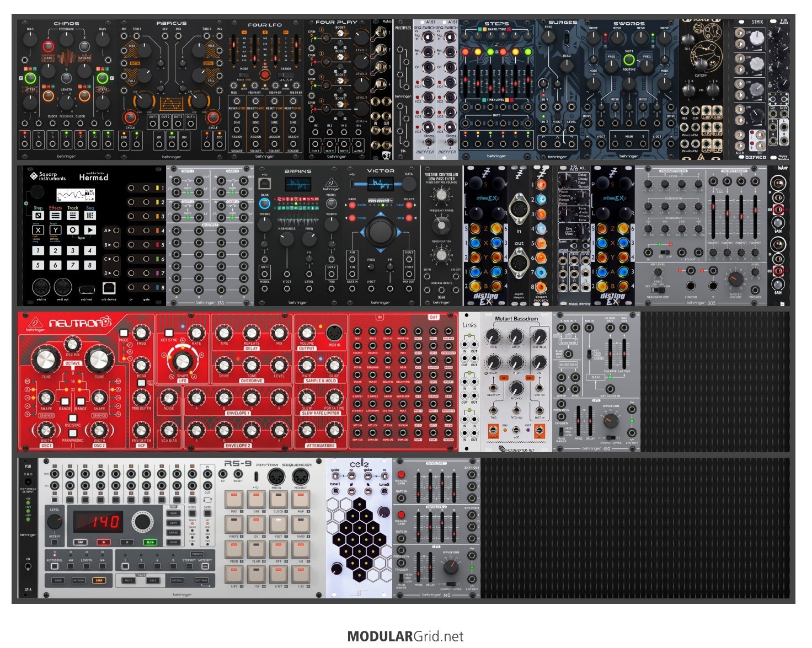Image resolution: width=812 pixels, height=648 pixels.
Task: Tap the white number 5 button on Hermod
Action: [38, 265]
